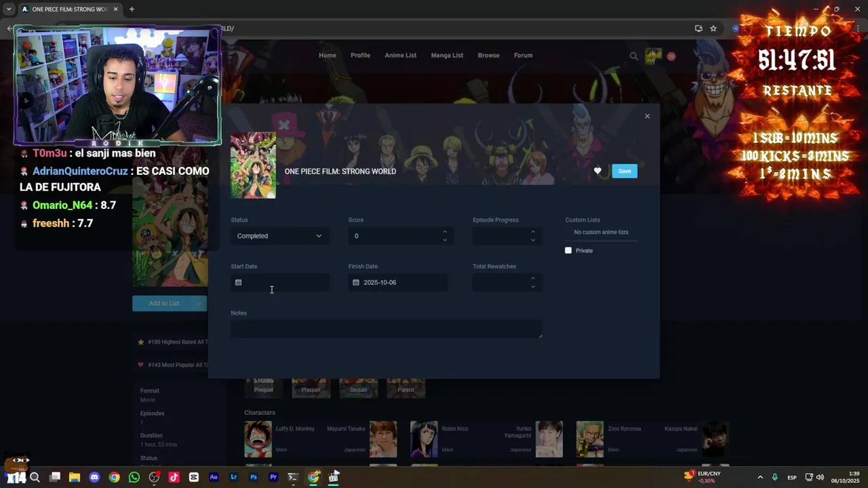868x488 pixels.
Task: Open Luffy D. Monkey character link
Action: (295, 429)
